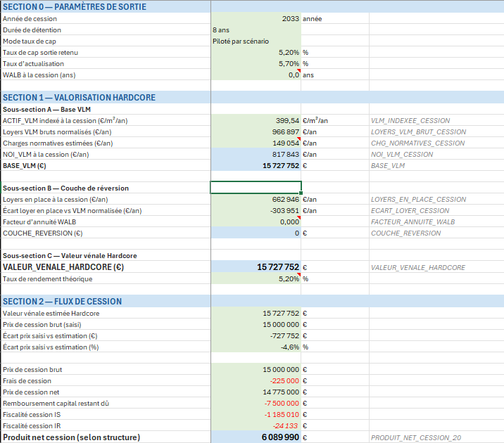Viewport: 504px width, 443px height.
Task: Select the -727 752 écart prix cell
Action: (x=256, y=336)
